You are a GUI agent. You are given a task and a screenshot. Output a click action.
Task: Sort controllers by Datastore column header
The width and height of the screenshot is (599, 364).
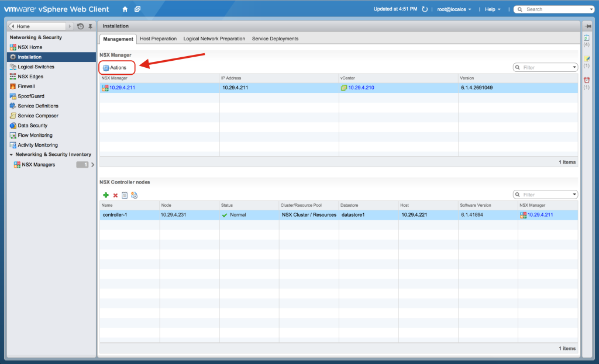click(369, 205)
